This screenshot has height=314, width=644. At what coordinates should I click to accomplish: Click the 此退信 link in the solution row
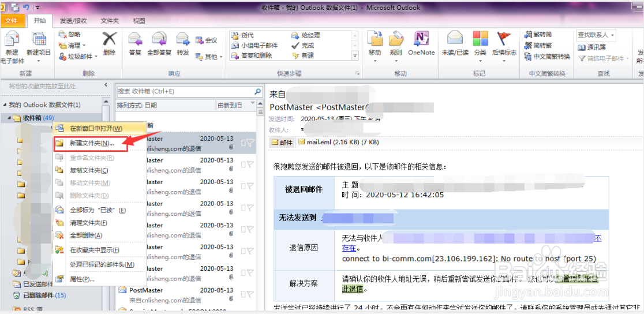(353, 289)
